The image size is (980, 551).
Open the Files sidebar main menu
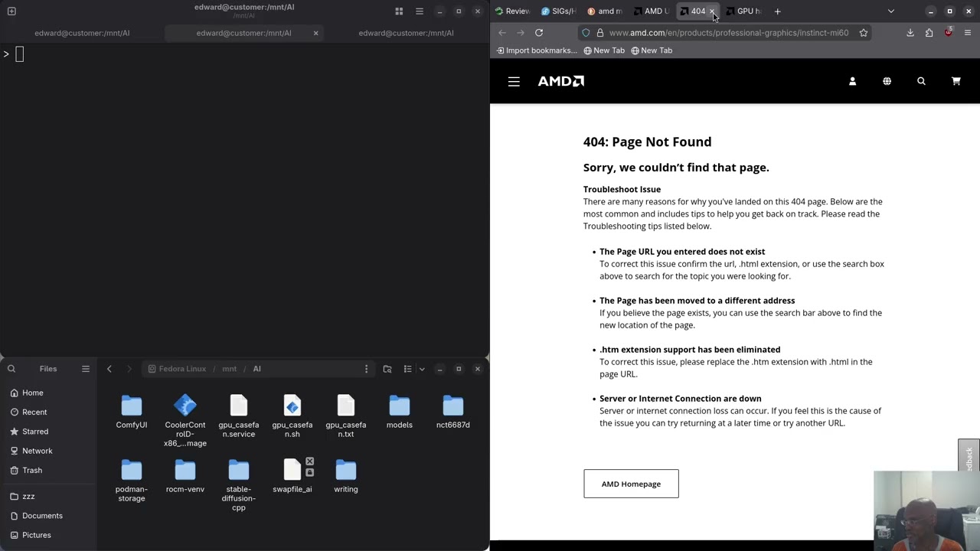pyautogui.click(x=86, y=369)
